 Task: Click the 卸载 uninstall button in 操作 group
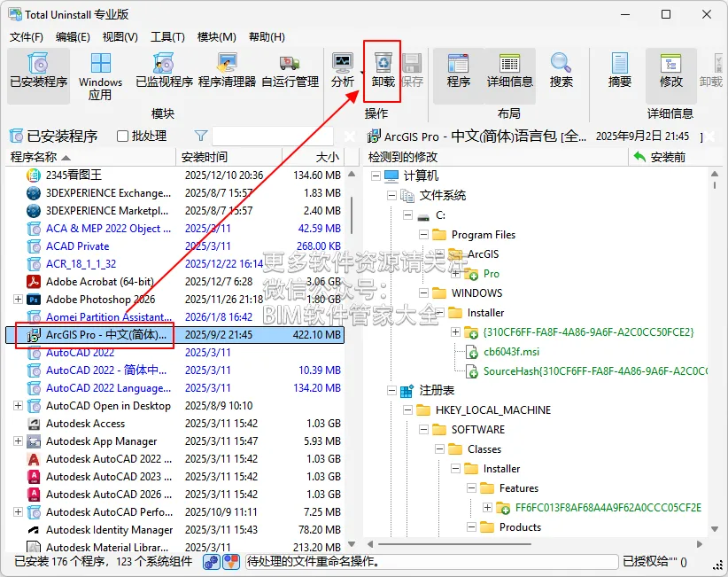[x=383, y=70]
